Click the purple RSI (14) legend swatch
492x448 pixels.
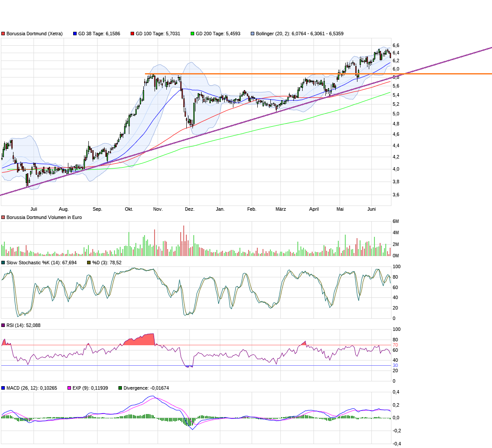(3, 325)
